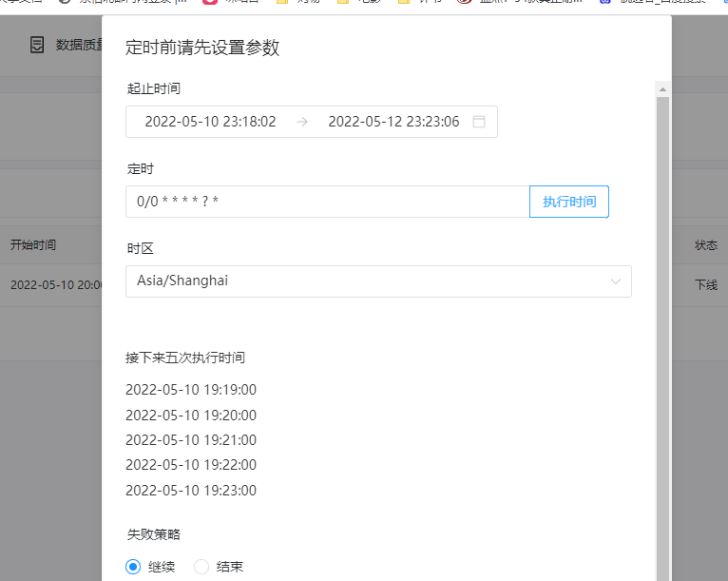This screenshot has width=728, height=581.
Task: Click the 时区 label
Action: [141, 248]
